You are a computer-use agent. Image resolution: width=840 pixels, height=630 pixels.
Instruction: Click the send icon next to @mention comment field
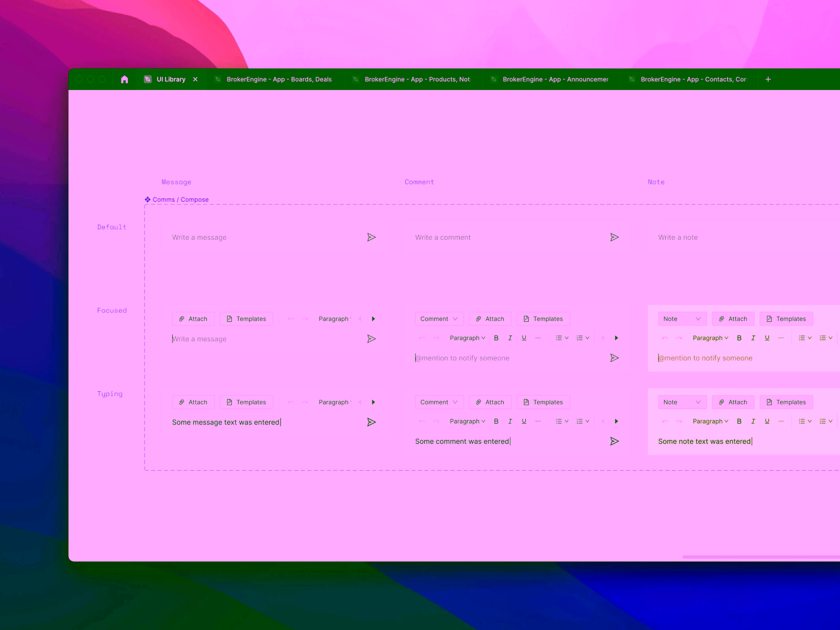point(615,358)
